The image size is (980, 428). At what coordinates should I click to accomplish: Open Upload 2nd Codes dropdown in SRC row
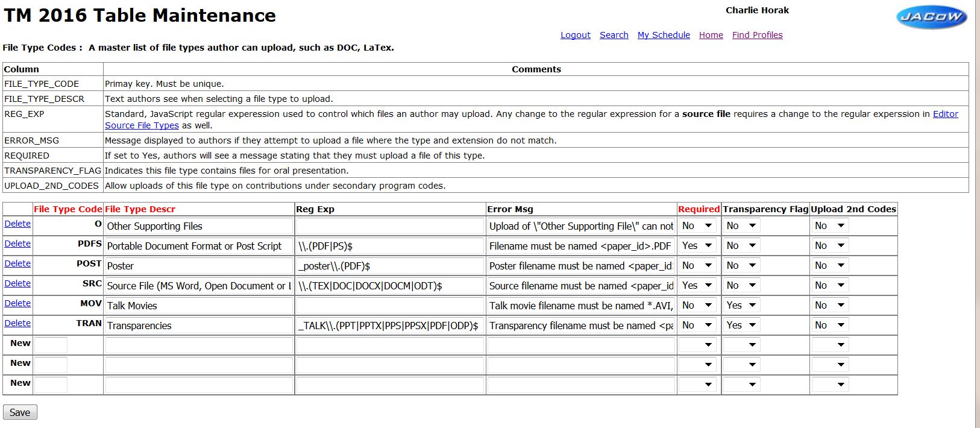coord(831,286)
